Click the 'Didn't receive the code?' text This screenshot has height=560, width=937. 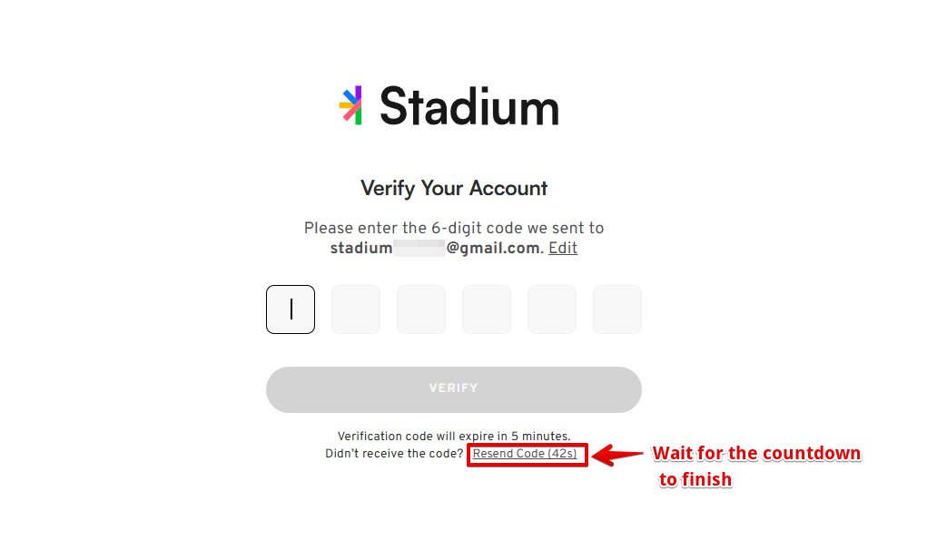(394, 454)
